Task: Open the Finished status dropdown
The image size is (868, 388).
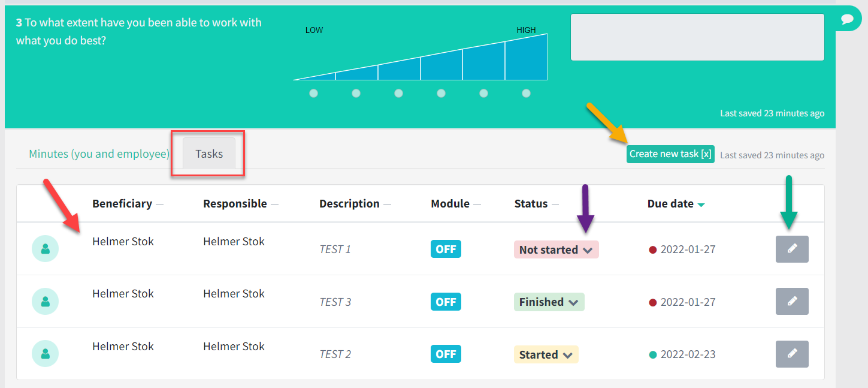Action: tap(549, 302)
